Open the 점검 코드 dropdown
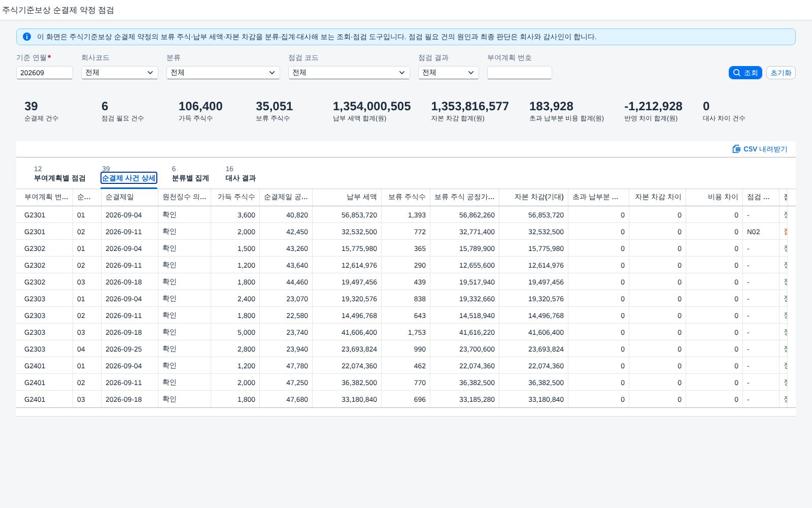This screenshot has height=508, width=812. (x=349, y=73)
